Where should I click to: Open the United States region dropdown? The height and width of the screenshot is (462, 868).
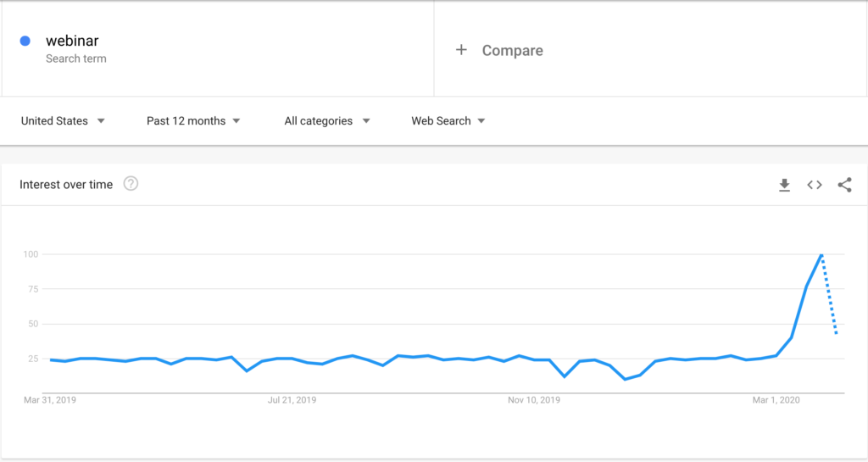63,120
